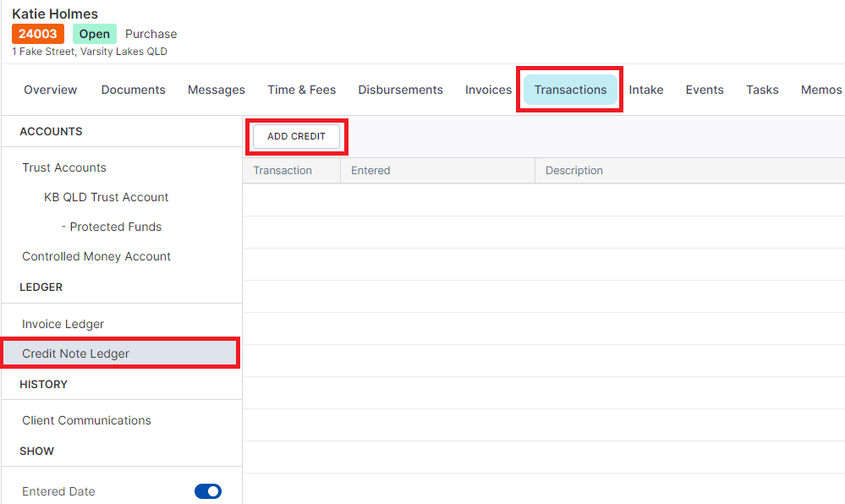845x504 pixels.
Task: Click the Open status badge
Action: tap(94, 34)
